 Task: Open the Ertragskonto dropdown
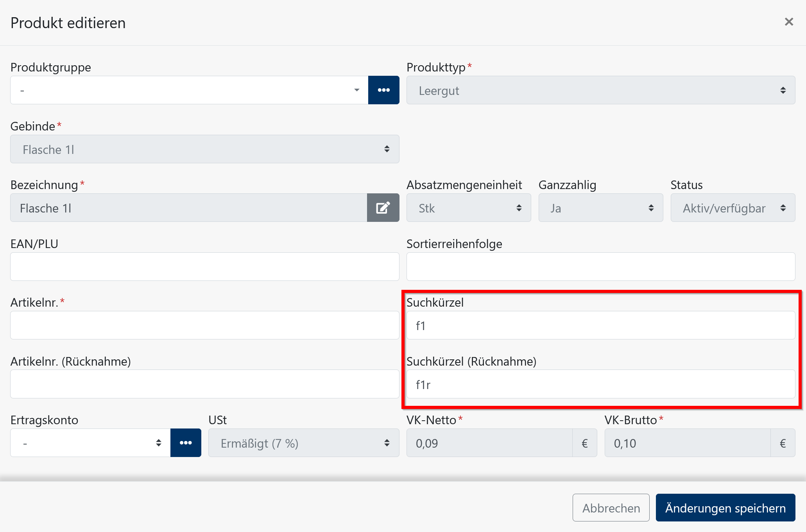pyautogui.click(x=90, y=443)
